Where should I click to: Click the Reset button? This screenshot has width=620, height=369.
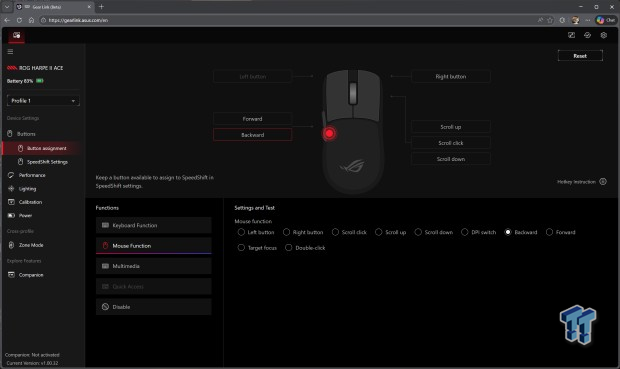(x=580, y=56)
